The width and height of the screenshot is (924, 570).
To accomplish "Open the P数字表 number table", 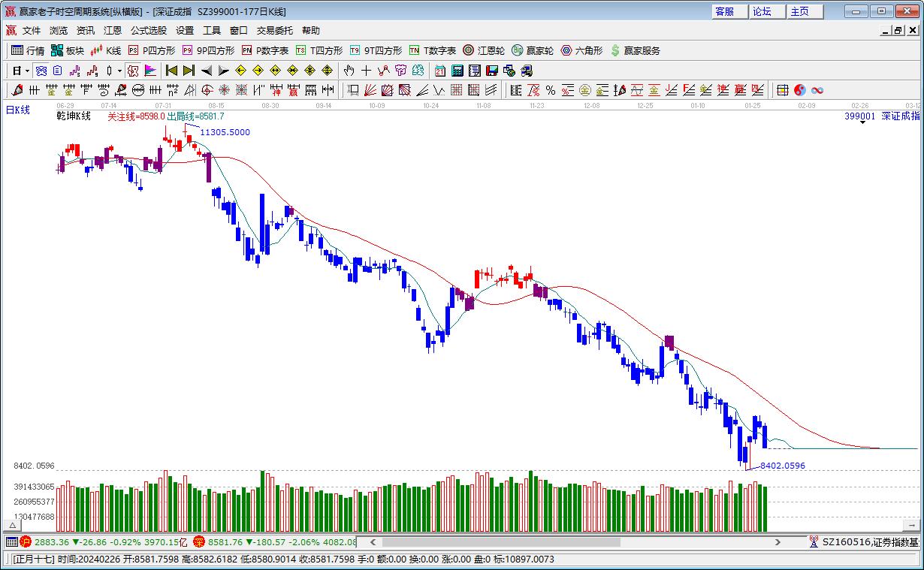I will [x=265, y=50].
